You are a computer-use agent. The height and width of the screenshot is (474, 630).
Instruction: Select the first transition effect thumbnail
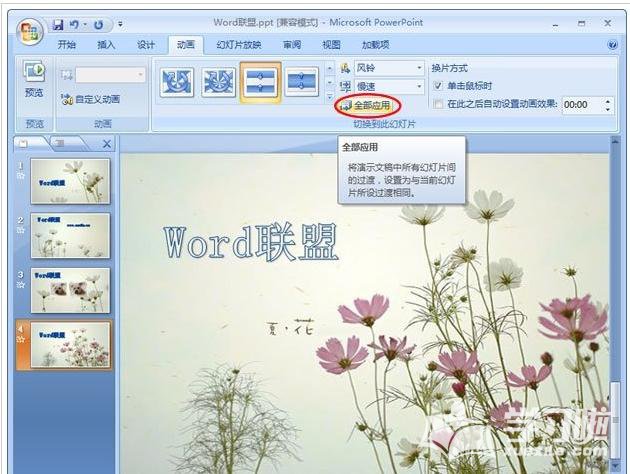[x=176, y=81]
